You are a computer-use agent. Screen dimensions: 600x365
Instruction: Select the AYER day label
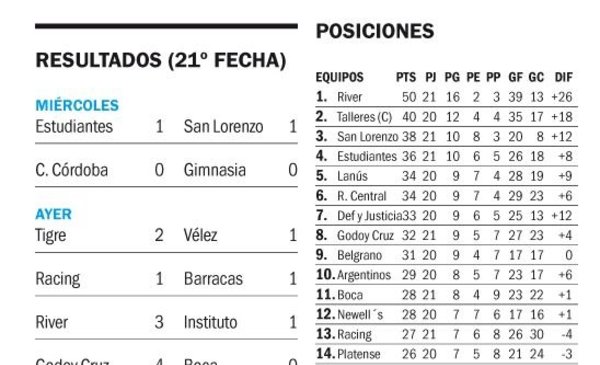click(53, 214)
